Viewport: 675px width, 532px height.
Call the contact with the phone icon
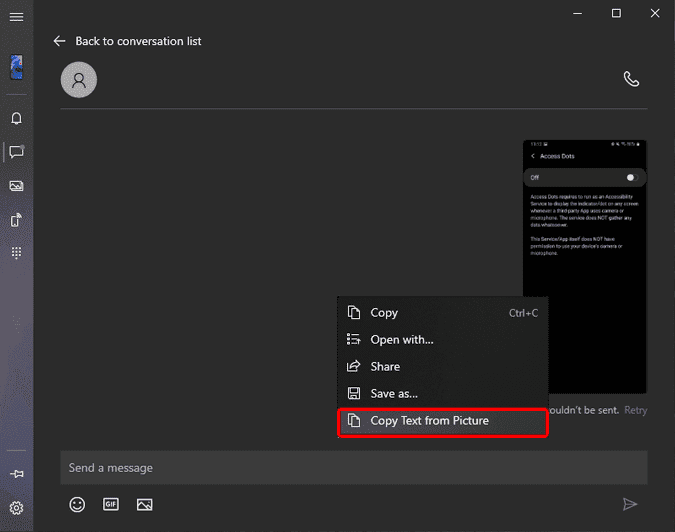point(631,79)
